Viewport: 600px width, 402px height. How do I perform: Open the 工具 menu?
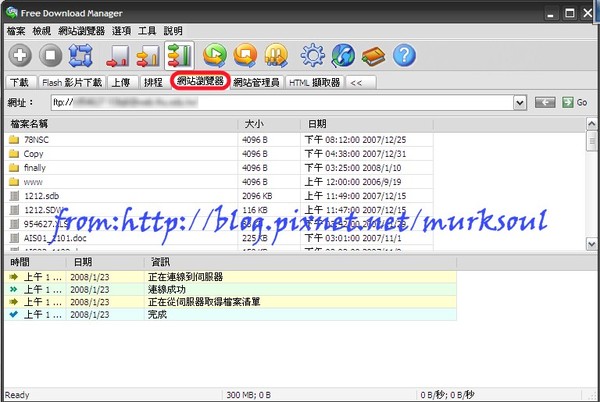147,31
